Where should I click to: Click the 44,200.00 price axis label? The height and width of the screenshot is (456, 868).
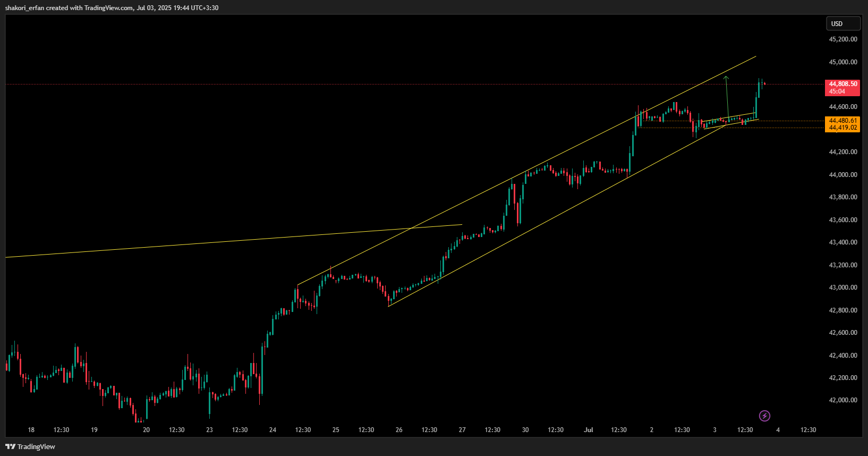click(843, 152)
